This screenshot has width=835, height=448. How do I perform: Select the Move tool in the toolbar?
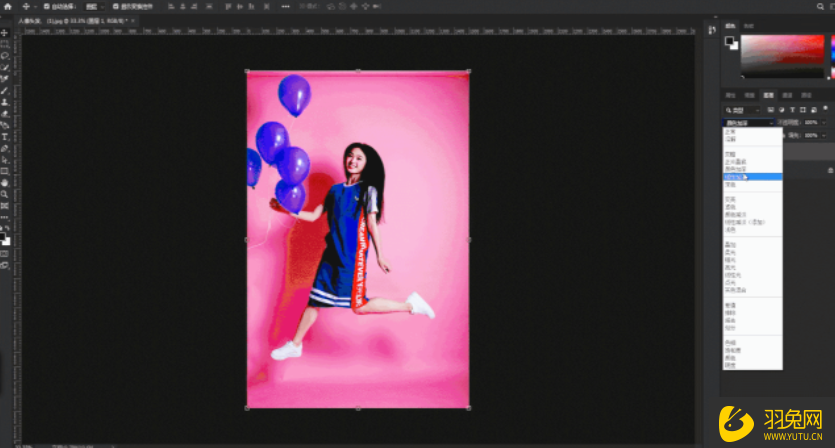[5, 33]
